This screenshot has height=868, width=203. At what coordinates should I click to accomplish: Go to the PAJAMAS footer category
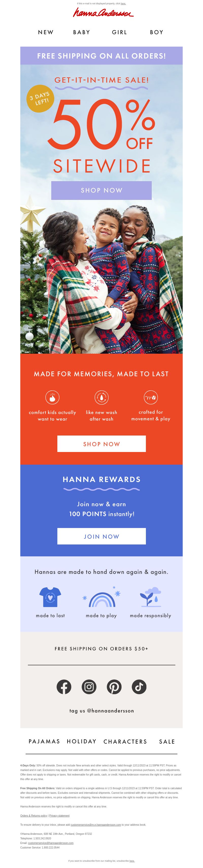point(44,741)
